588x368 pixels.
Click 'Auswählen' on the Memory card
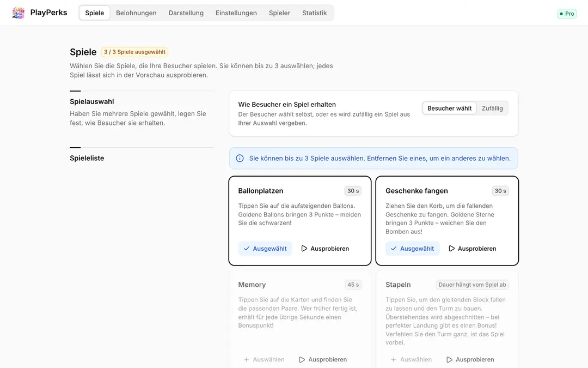point(264,360)
